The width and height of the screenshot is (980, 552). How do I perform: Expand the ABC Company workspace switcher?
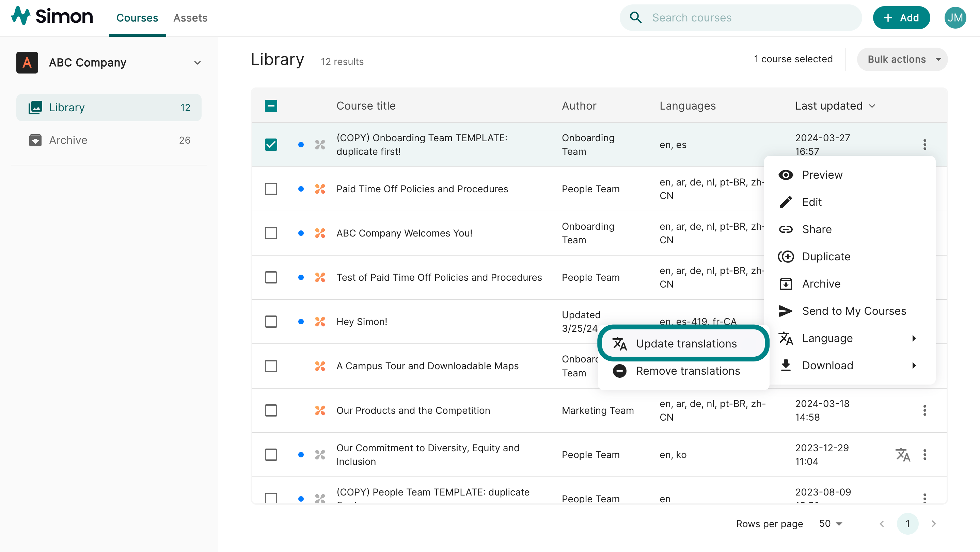pos(197,63)
